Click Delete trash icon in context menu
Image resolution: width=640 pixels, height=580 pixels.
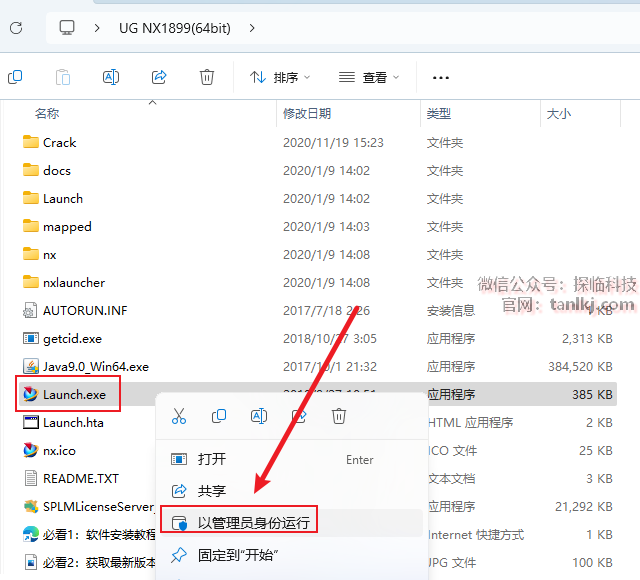tap(339, 416)
